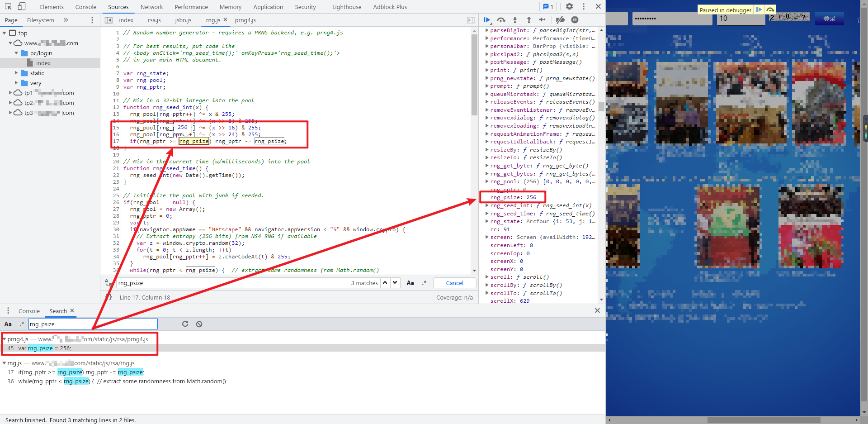Show more navigator tabs chevron
Viewport: 868px width, 424px height.
click(66, 20)
